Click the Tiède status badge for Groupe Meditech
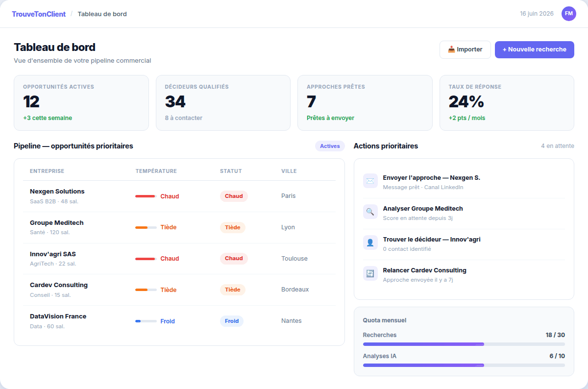This screenshot has width=588, height=389. coord(233,227)
